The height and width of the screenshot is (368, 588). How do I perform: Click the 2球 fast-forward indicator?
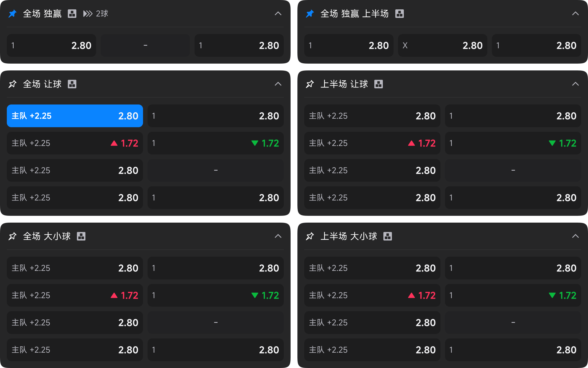click(96, 14)
